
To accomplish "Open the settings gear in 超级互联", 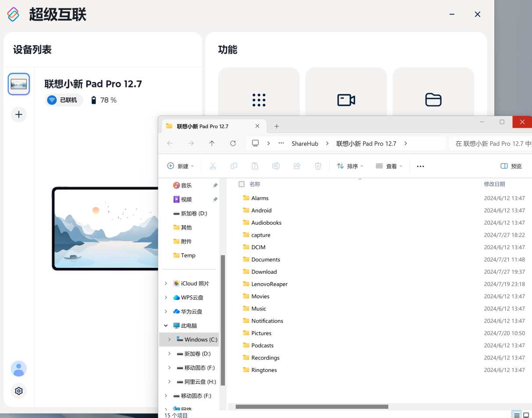I will [x=19, y=391].
